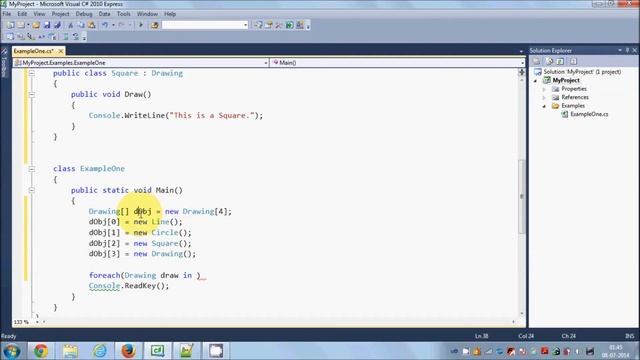This screenshot has height=360, width=640.
Task: Collapse the Main() method outline region
Action: (x=31, y=190)
